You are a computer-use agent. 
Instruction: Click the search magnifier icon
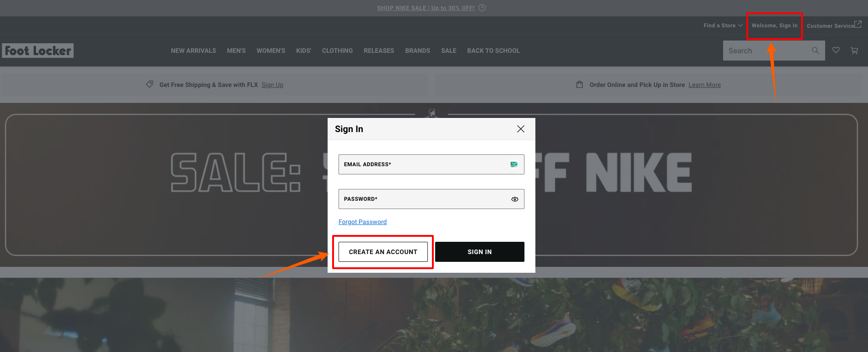815,51
